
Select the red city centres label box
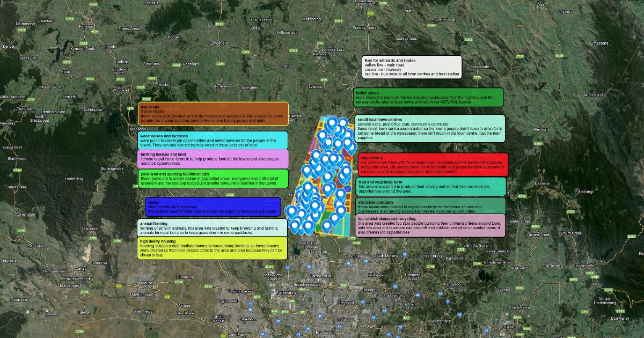tap(433, 165)
